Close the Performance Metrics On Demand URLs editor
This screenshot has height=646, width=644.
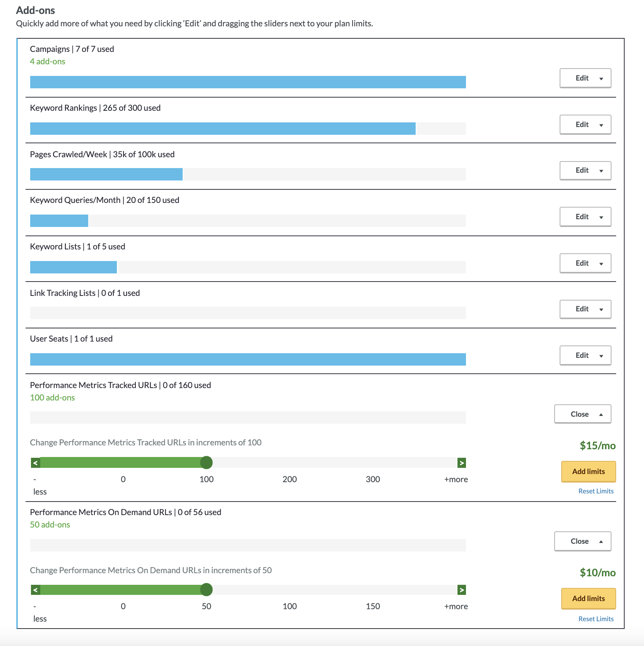(x=582, y=541)
